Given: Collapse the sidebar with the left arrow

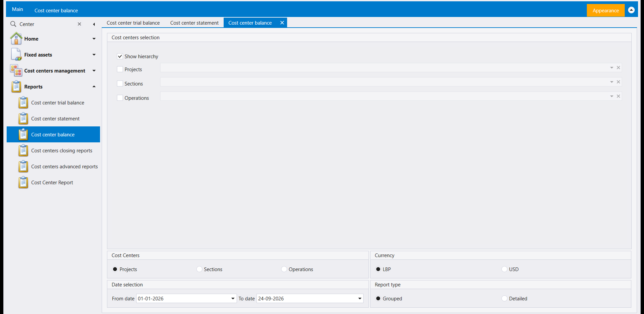Looking at the screenshot, I should 94,24.
